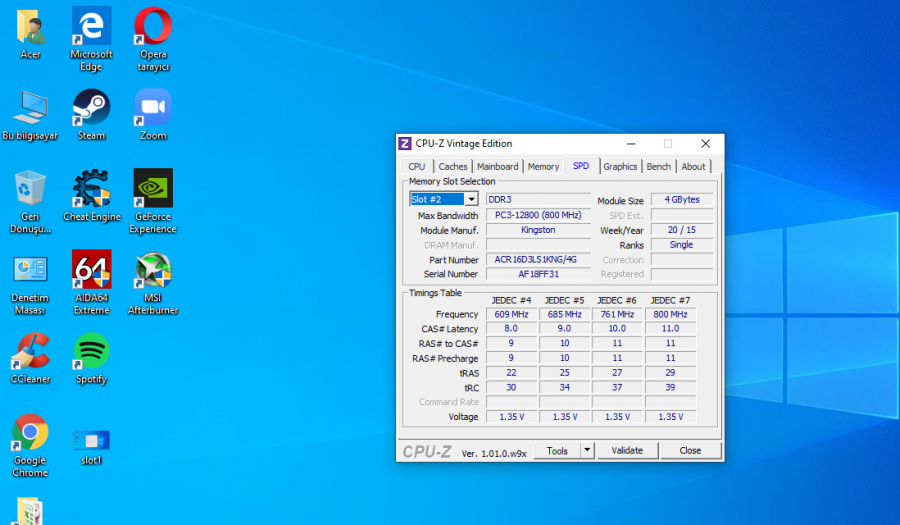This screenshot has height=525, width=900.
Task: Click the PC3-12800 (800 MHz) bandwidth field
Action: pyautogui.click(x=538, y=215)
